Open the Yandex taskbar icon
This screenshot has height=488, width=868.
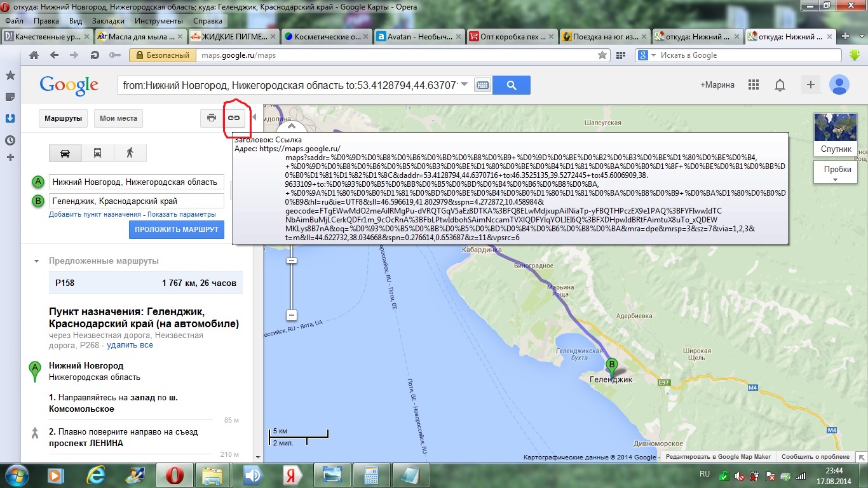(x=292, y=475)
